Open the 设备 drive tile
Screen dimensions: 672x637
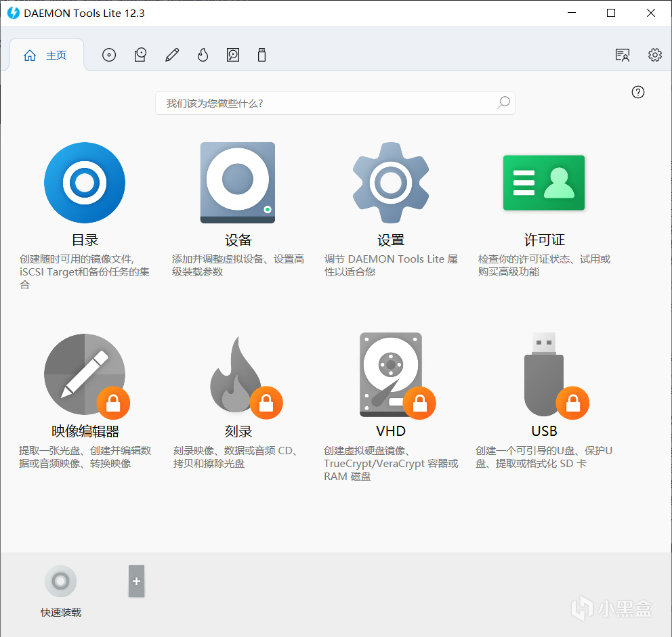237,183
